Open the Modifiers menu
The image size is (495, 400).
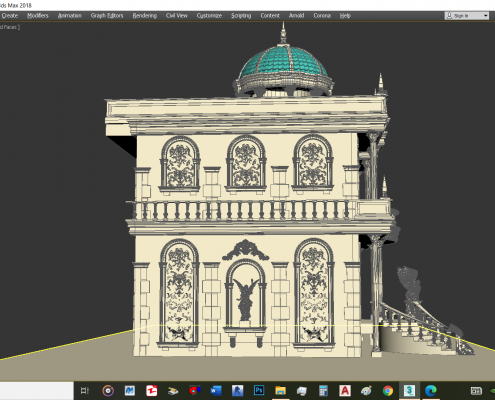(38, 16)
